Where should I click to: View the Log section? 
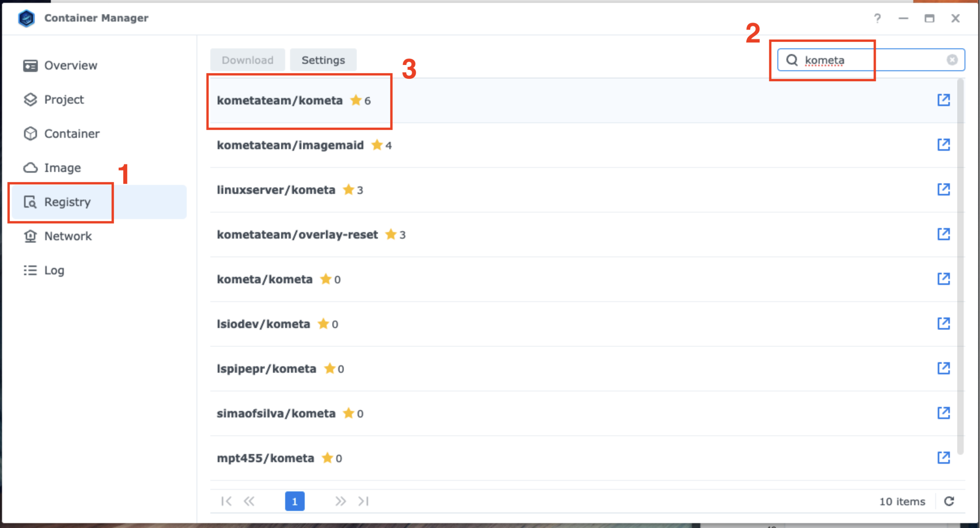[99, 270]
